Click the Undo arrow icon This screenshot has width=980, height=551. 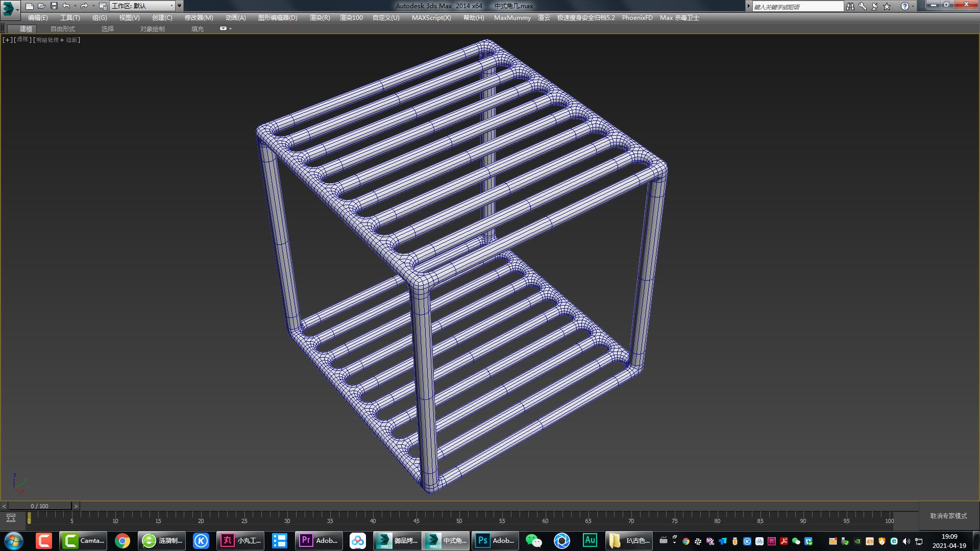coord(66,6)
